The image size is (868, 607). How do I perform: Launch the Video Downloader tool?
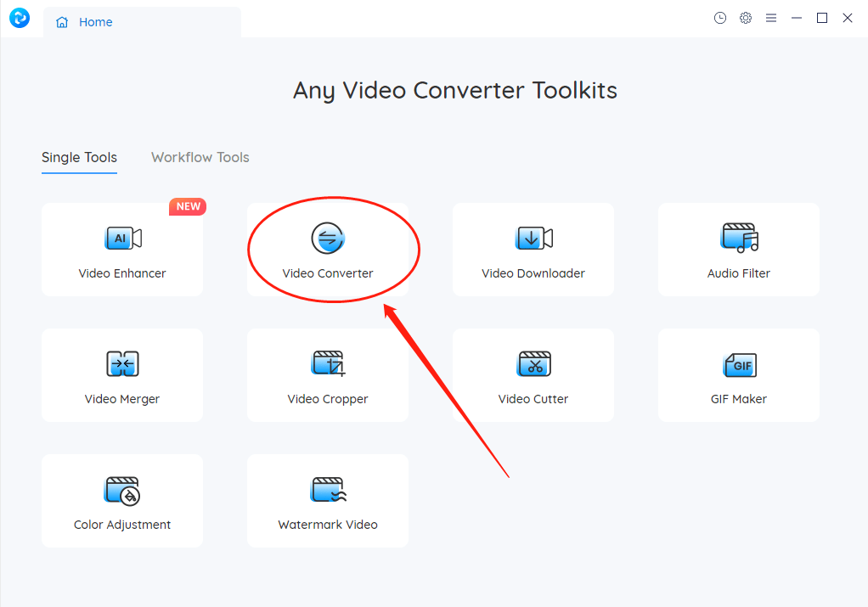pyautogui.click(x=533, y=250)
